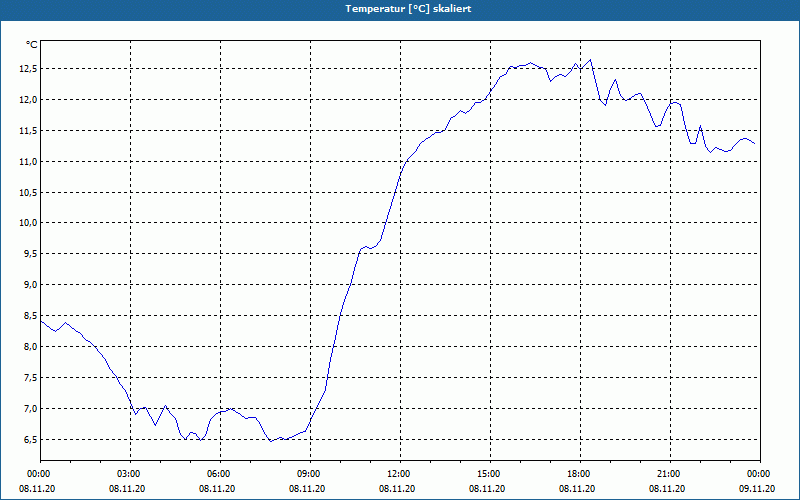
Task: Click the 6,5 y-axis label
Action: [x=31, y=439]
